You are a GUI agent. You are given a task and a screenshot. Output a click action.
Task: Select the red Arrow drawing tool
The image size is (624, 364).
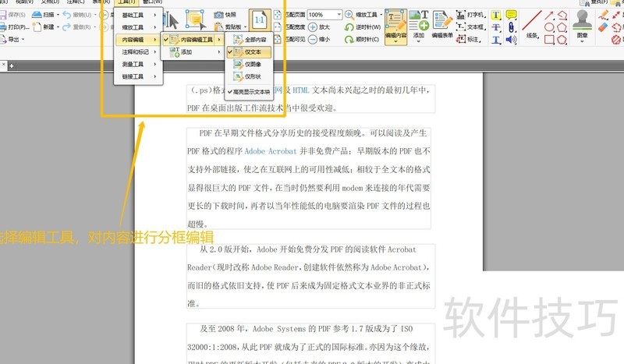click(549, 15)
